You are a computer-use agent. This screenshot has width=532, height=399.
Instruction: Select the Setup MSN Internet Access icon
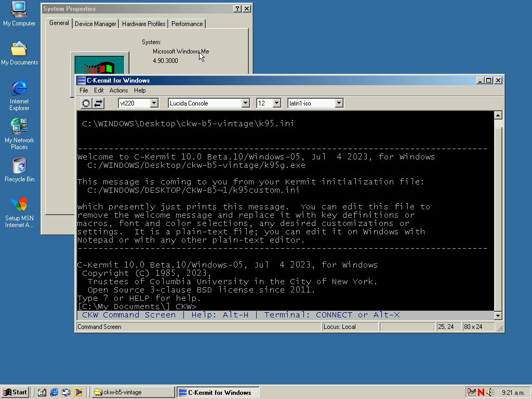pos(19,212)
